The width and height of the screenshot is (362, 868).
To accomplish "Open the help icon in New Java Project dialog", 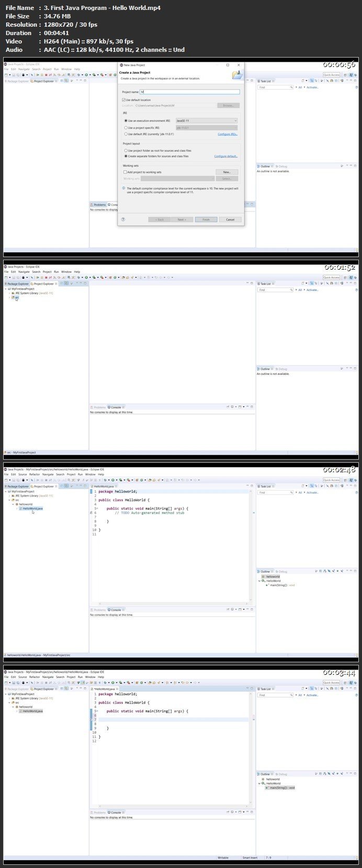I will [x=123, y=219].
